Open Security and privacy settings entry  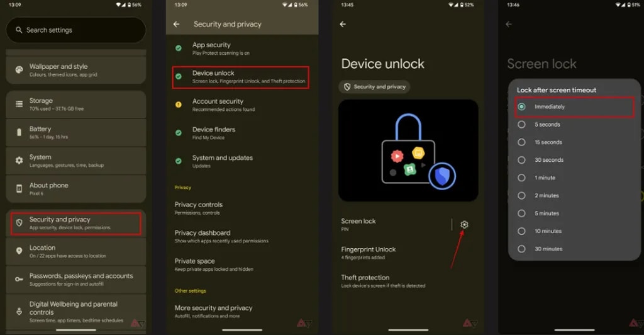(76, 223)
